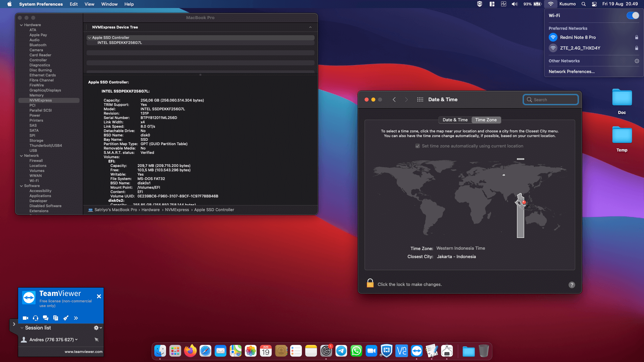Launch Telegram from the Dock
The width and height of the screenshot is (644, 362).
pos(341,351)
